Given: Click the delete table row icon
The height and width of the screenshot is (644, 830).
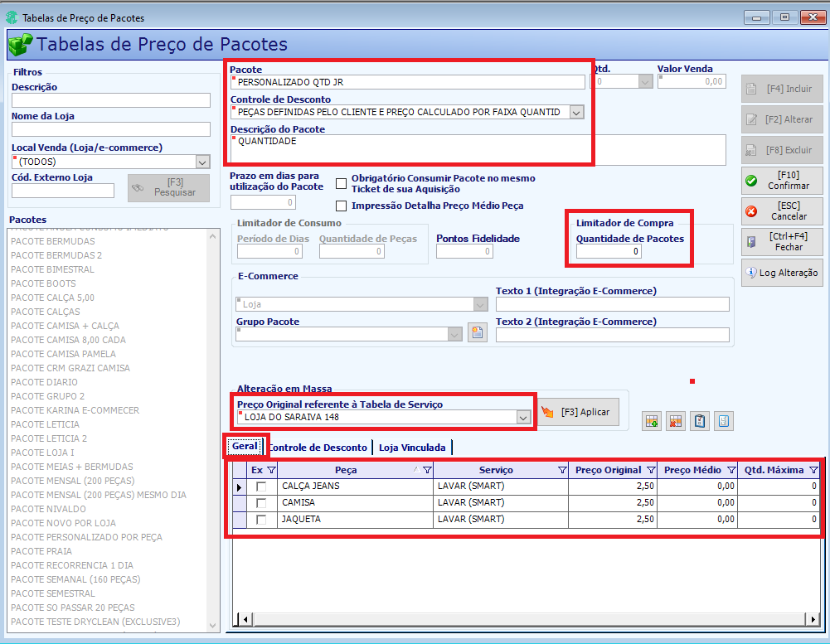Looking at the screenshot, I should pos(676,421).
